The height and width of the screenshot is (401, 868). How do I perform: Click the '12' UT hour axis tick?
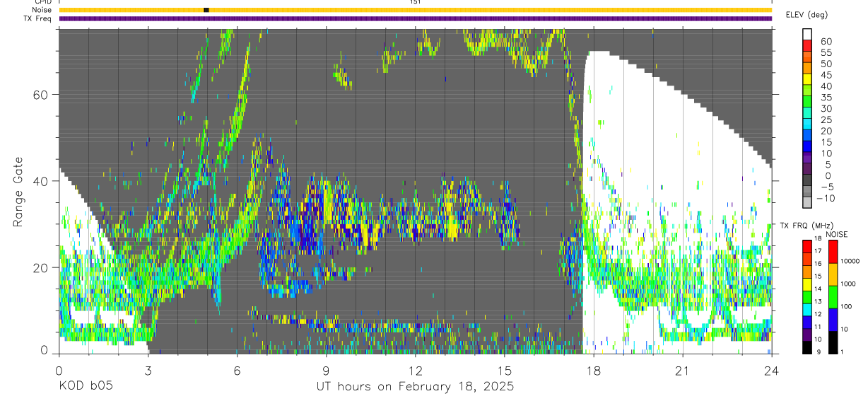point(415,371)
